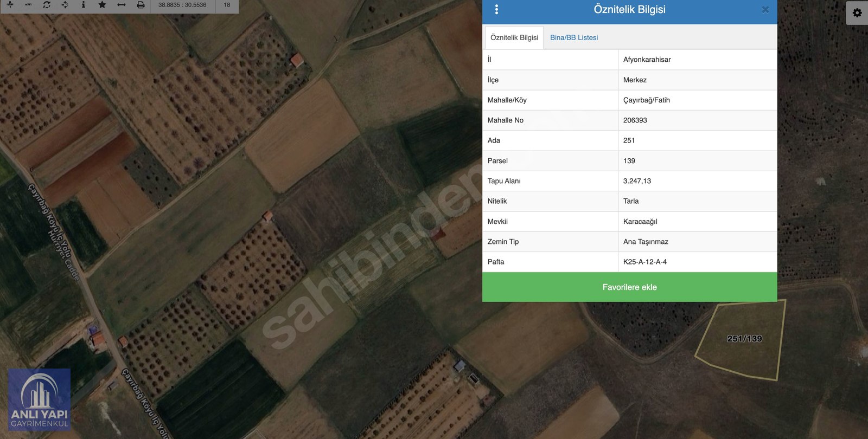Click the zoom level value 18
The image size is (868, 439).
(227, 5)
